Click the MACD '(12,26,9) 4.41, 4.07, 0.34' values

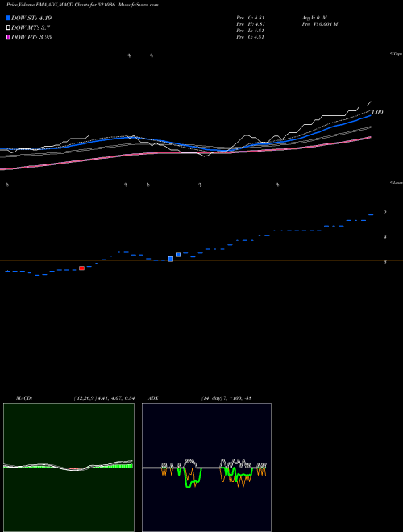coord(104,398)
